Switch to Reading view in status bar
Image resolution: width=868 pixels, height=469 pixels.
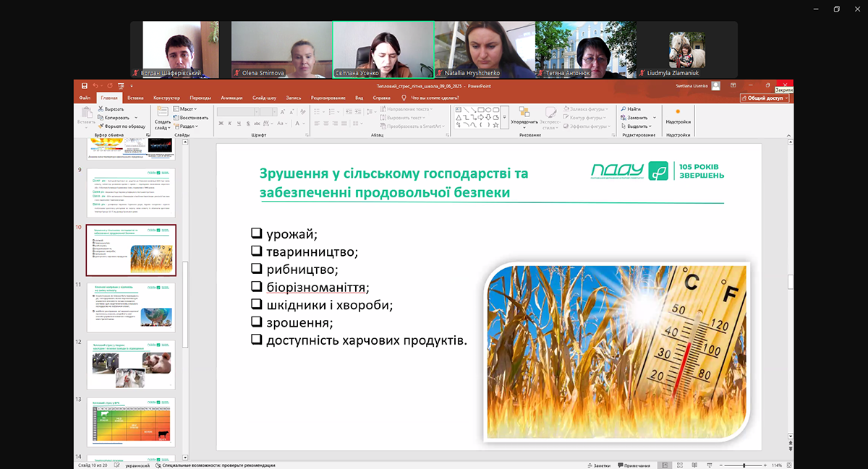(693, 465)
